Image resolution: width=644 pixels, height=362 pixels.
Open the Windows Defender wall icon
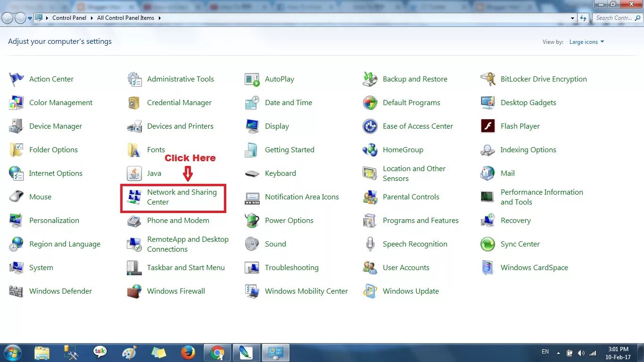(x=17, y=291)
